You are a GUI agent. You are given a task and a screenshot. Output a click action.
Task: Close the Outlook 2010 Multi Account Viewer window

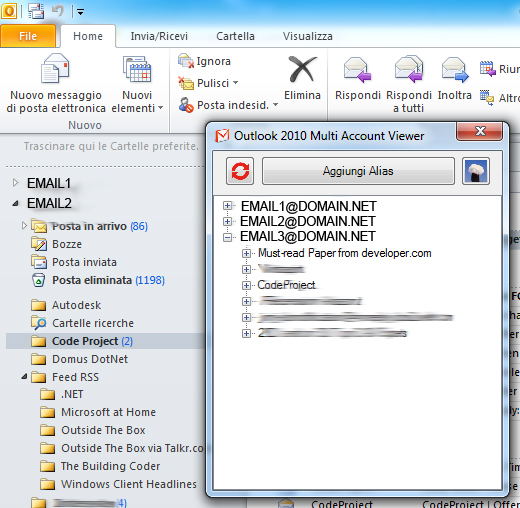click(480, 131)
